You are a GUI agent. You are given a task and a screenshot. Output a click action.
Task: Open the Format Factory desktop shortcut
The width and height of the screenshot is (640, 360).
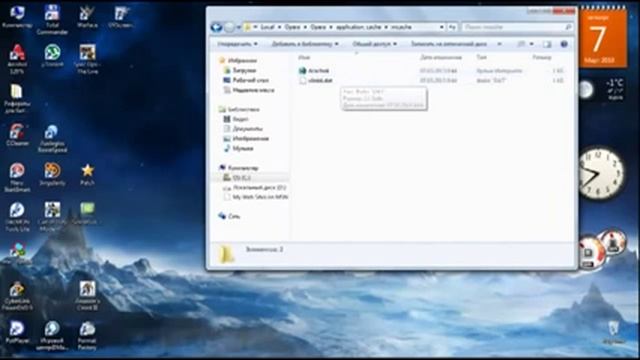pyautogui.click(x=87, y=335)
